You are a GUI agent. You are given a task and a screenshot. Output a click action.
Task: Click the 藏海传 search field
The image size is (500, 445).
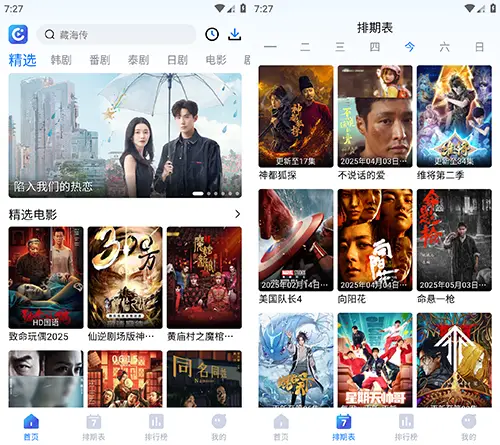pyautogui.click(x=116, y=34)
